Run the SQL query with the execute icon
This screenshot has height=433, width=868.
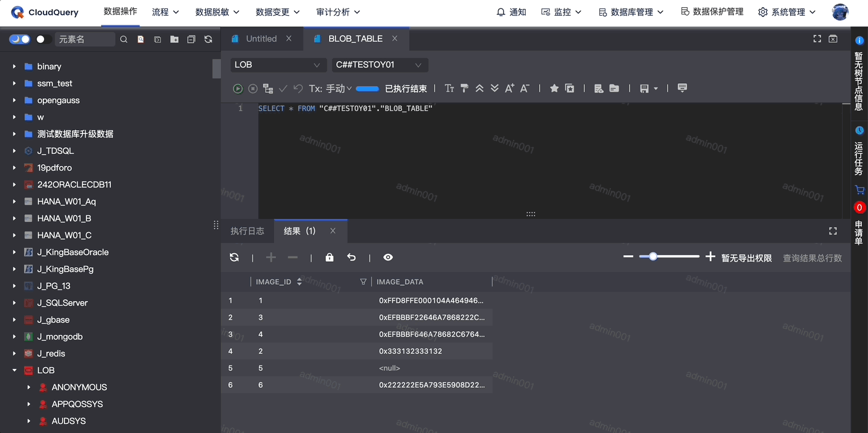pyautogui.click(x=237, y=88)
